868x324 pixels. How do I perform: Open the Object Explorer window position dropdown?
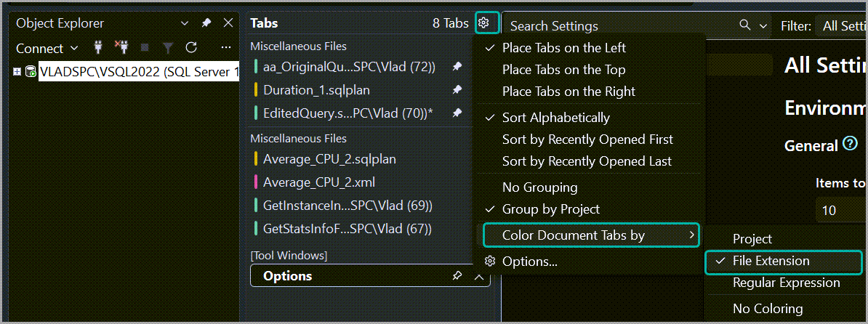pos(185,24)
